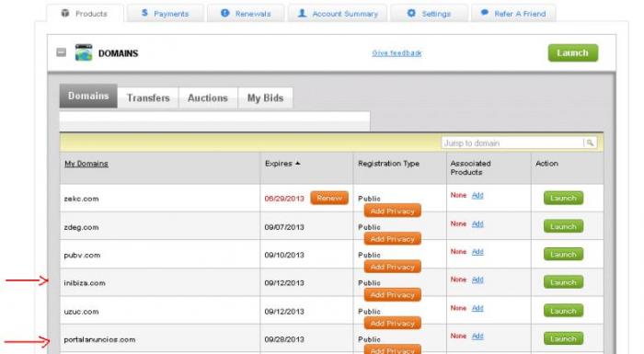Click Add link in portalanuncios.com row
Screen dimensions: 644x354
click(477, 336)
